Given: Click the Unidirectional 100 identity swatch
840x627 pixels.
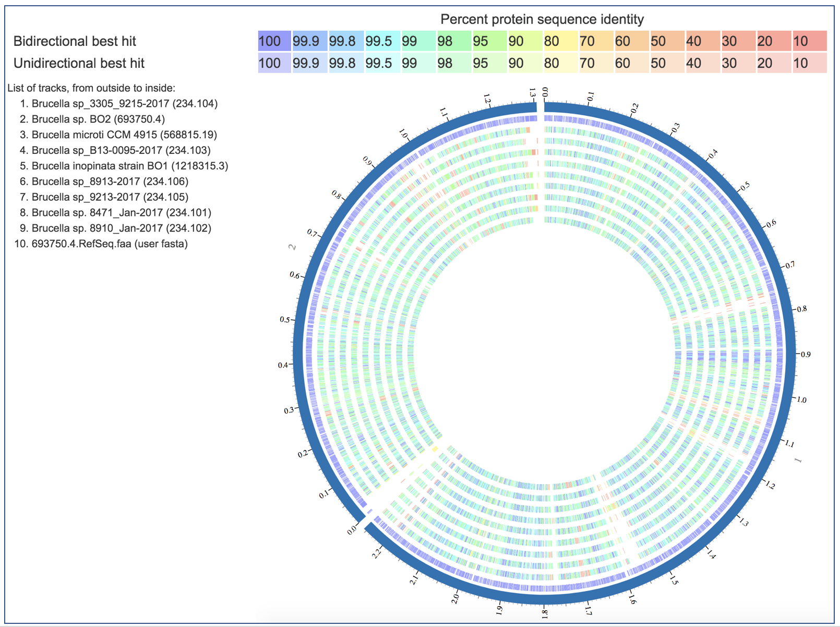Looking at the screenshot, I should (274, 63).
